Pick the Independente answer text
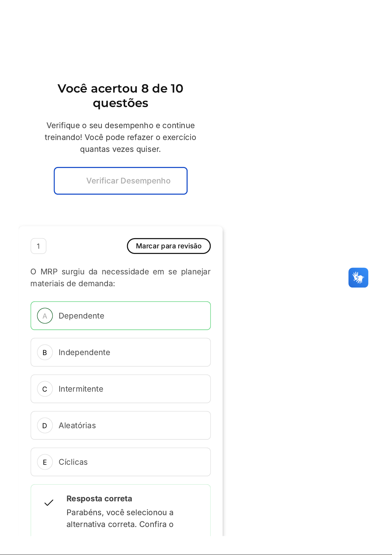This screenshot has width=392, height=555. click(x=84, y=352)
